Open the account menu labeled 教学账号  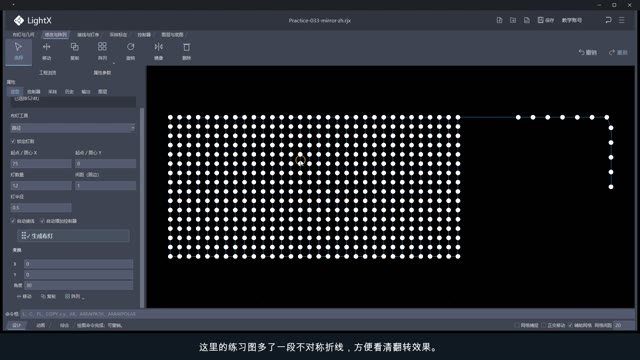[x=572, y=20]
